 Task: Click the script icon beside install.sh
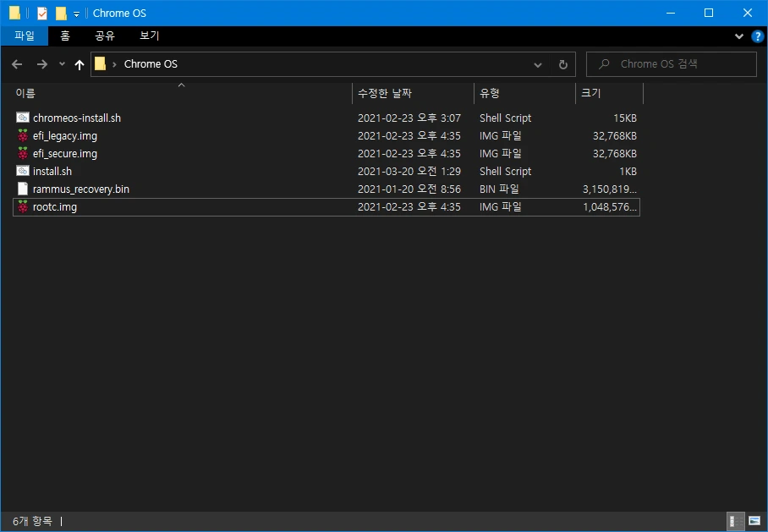[23, 171]
